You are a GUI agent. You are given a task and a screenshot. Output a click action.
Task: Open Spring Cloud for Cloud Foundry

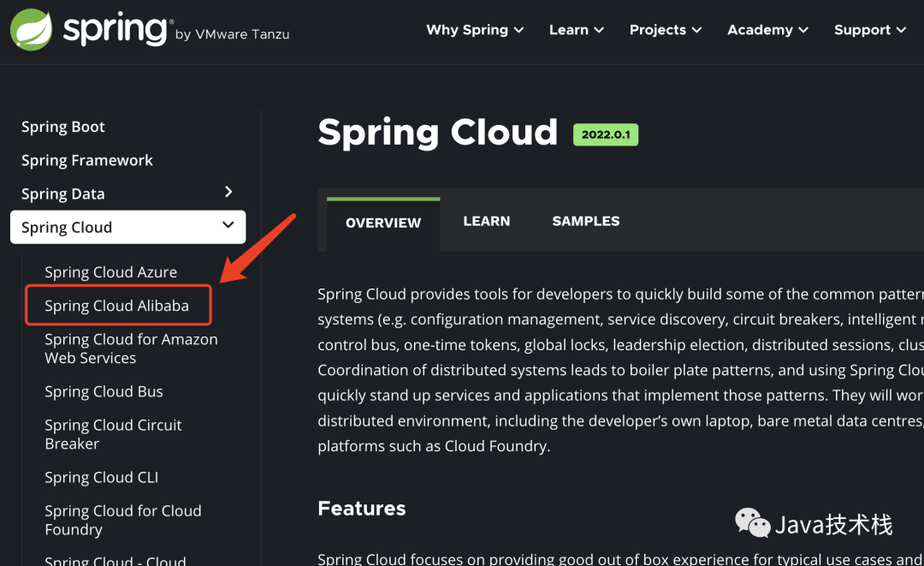pos(123,520)
